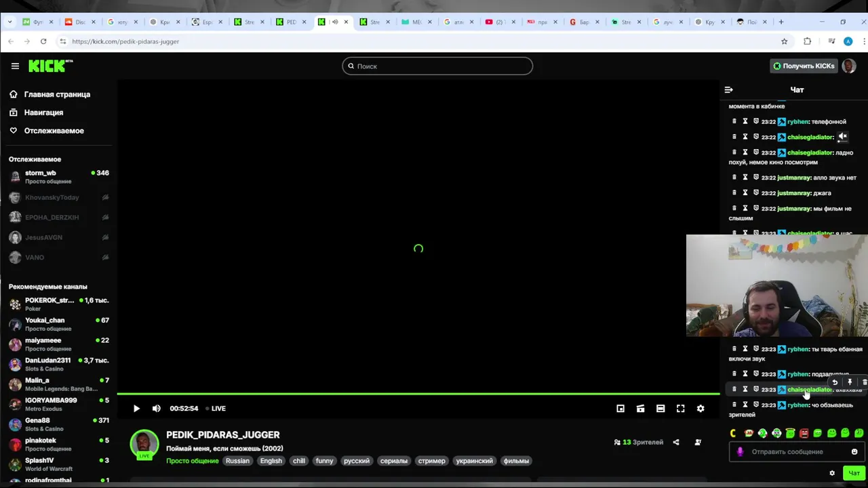Click username rybhen on телефонной message
Viewport: 868px width, 488px height.
pyautogui.click(x=797, y=122)
